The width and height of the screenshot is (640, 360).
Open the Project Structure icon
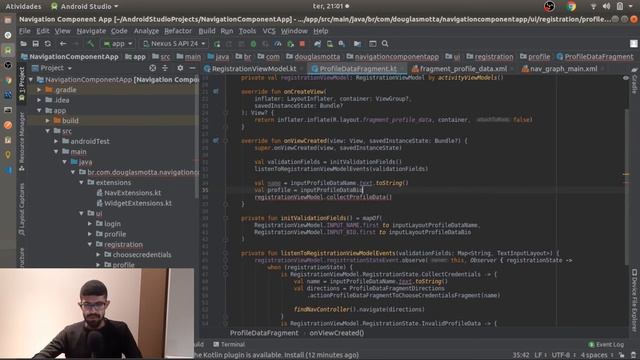tap(357, 44)
